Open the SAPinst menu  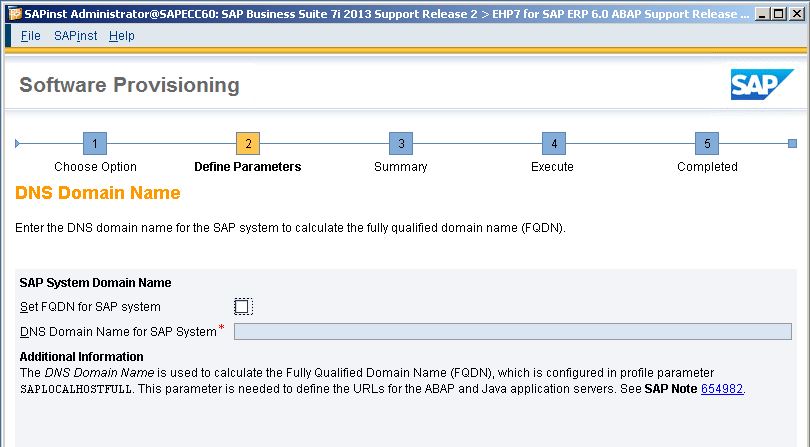[x=75, y=36]
